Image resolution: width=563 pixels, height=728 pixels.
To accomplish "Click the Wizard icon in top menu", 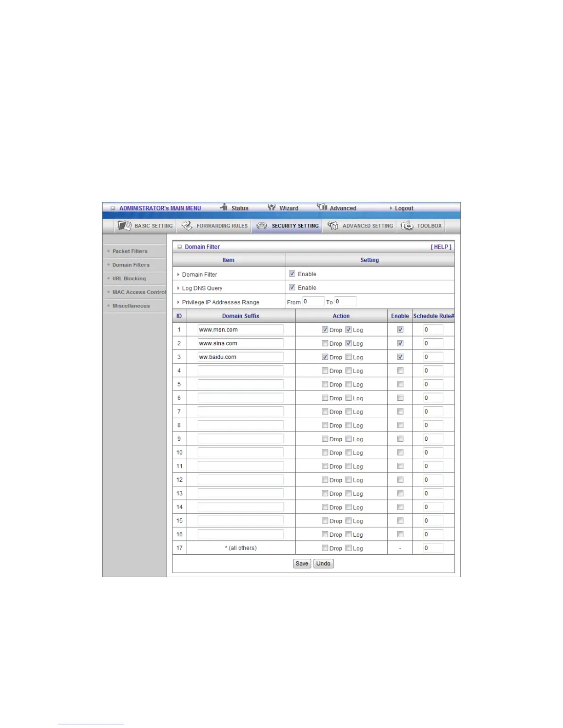I will click(272, 207).
